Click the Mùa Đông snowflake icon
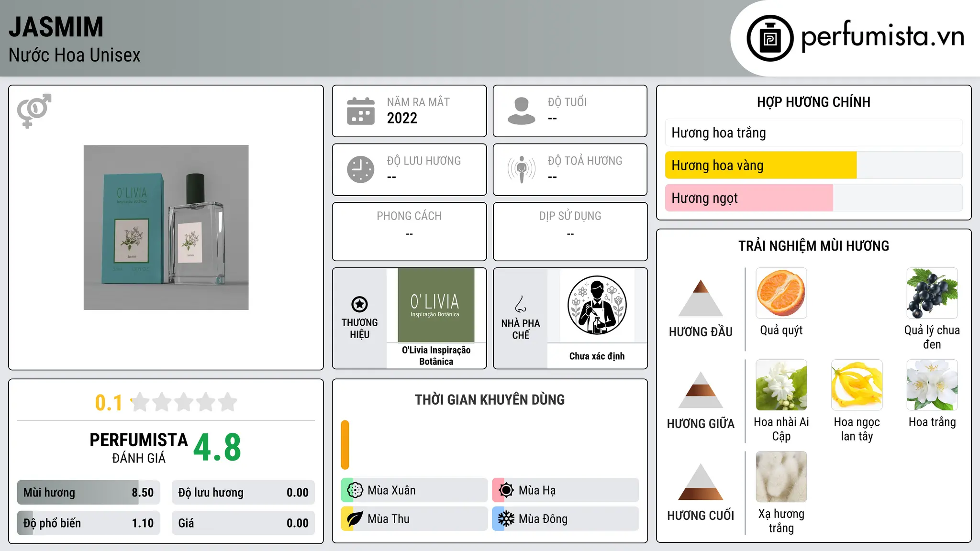Screen dimensions: 980x551 [506, 519]
